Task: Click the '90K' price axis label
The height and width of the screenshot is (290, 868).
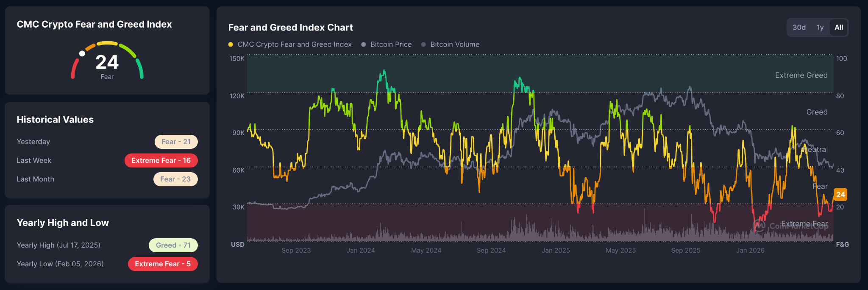Action: (238, 133)
